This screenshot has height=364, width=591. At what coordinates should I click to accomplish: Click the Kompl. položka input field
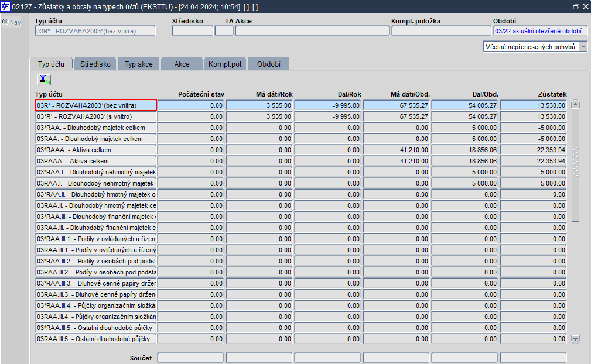click(x=442, y=31)
